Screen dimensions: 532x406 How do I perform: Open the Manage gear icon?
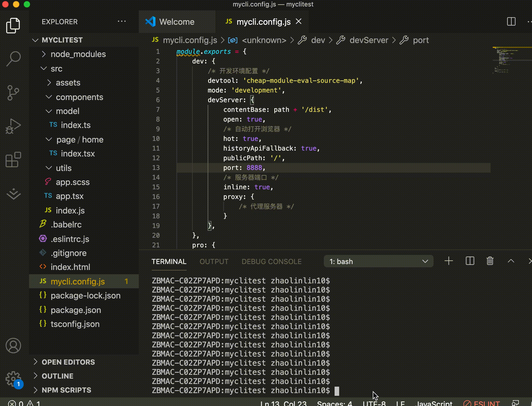[13, 379]
